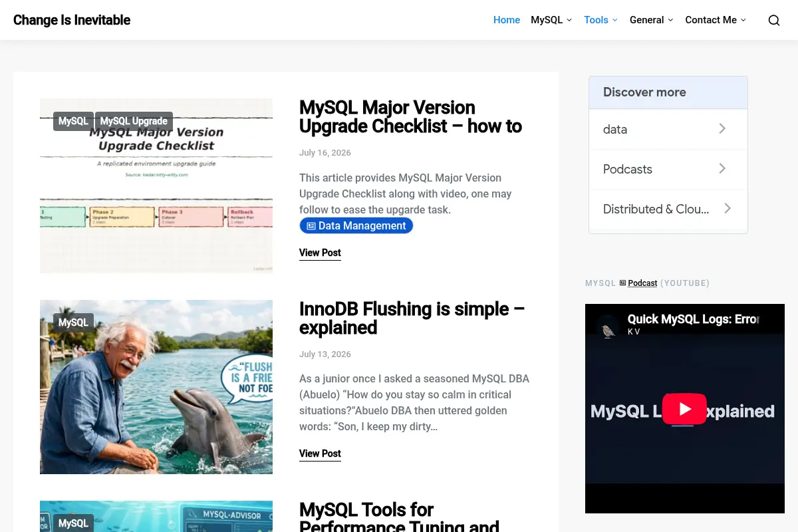Open the Contact Me menu item
This screenshot has height=532, width=798.
pyautogui.click(x=711, y=20)
